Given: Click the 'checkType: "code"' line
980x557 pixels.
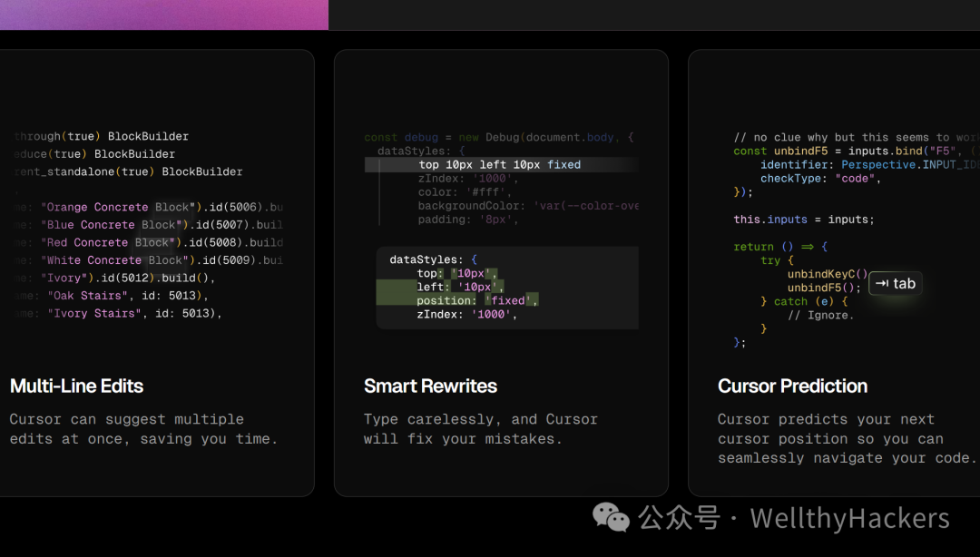Looking at the screenshot, I should pos(820,178).
